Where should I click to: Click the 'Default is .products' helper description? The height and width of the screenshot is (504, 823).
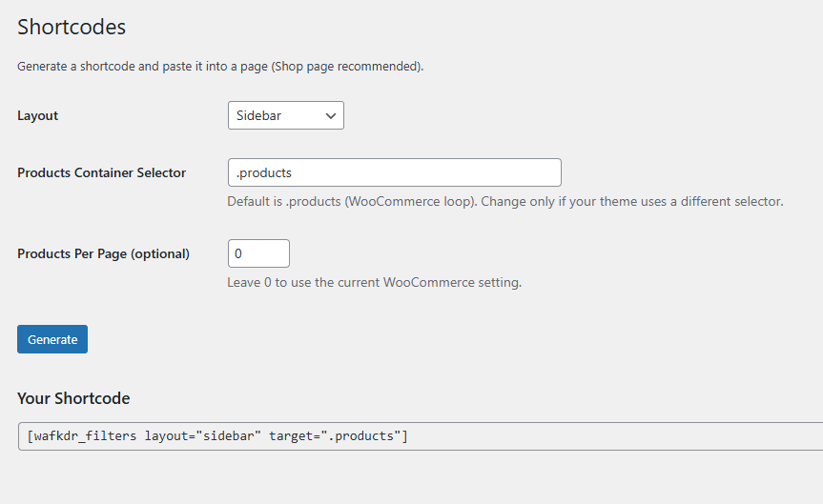click(504, 202)
